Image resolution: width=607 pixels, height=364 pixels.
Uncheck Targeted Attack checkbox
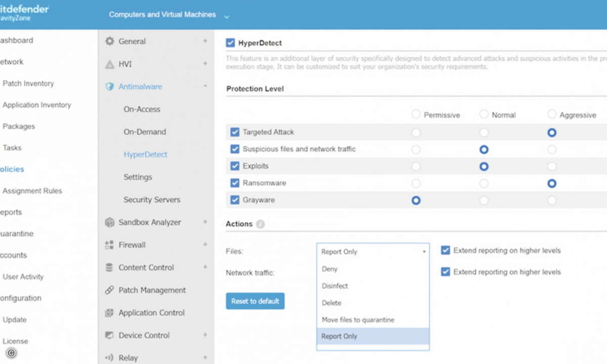[x=235, y=132]
